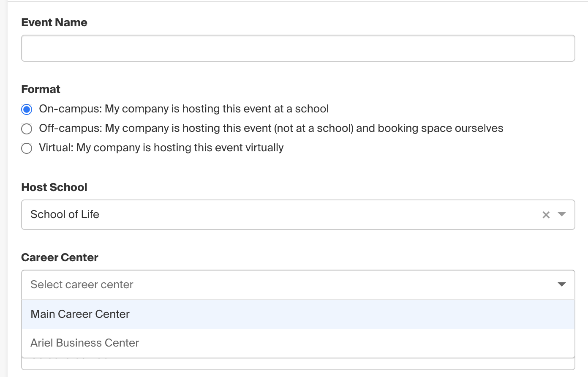Image resolution: width=588 pixels, height=377 pixels.
Task: Click the Career Center label
Action: point(60,257)
